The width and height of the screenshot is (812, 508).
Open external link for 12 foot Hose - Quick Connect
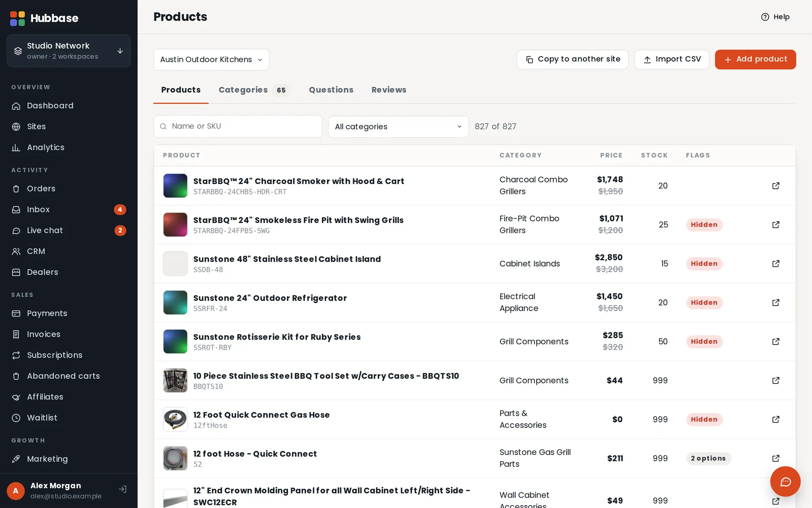tap(776, 458)
